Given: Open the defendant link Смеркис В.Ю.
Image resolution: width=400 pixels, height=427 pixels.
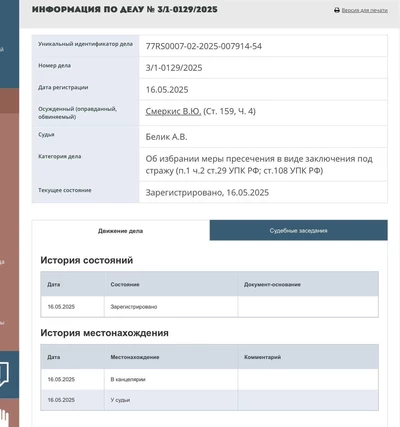Looking at the screenshot, I should click(173, 111).
